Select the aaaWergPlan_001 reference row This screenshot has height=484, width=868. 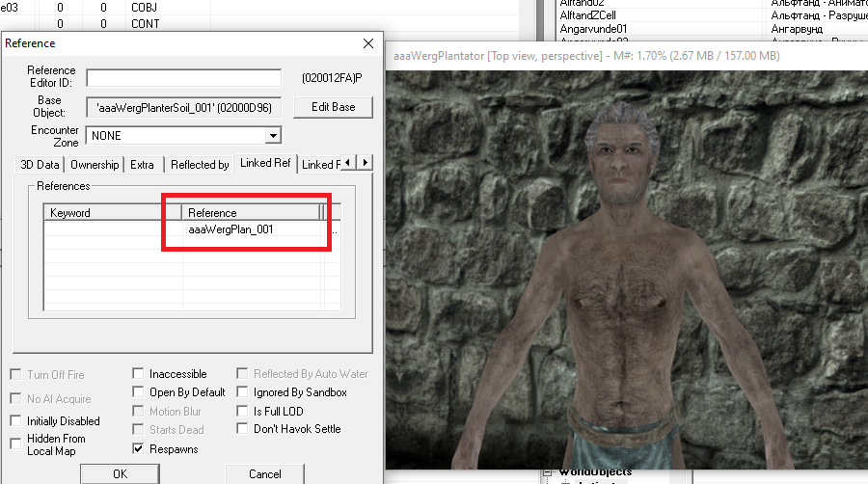point(192,229)
